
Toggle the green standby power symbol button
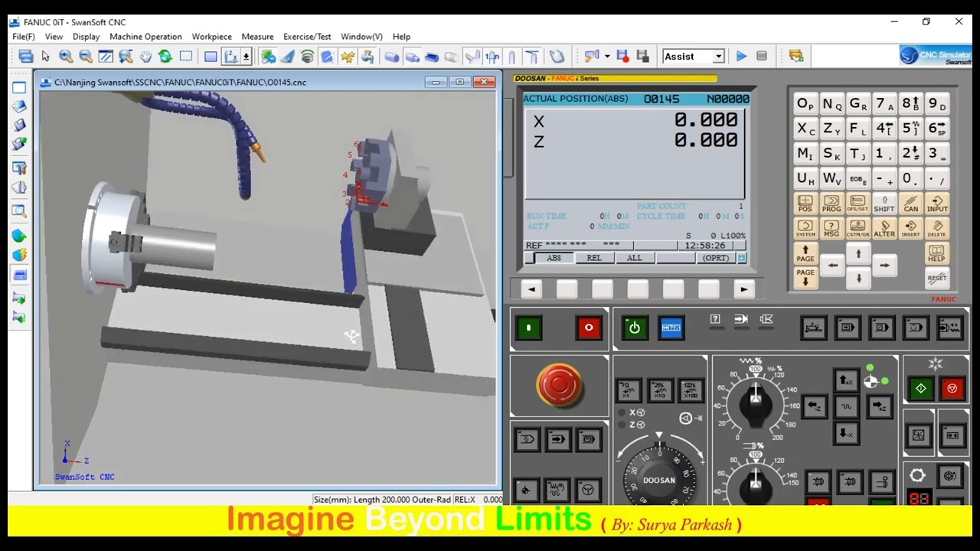point(634,328)
